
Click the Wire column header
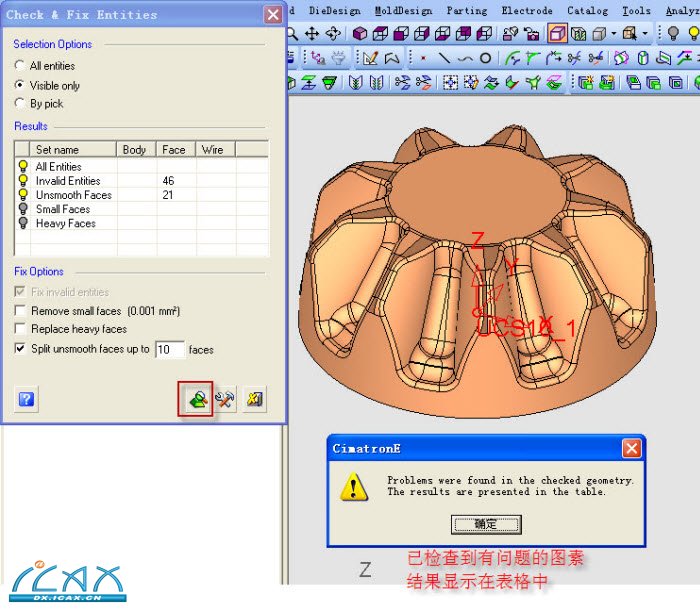coord(215,150)
